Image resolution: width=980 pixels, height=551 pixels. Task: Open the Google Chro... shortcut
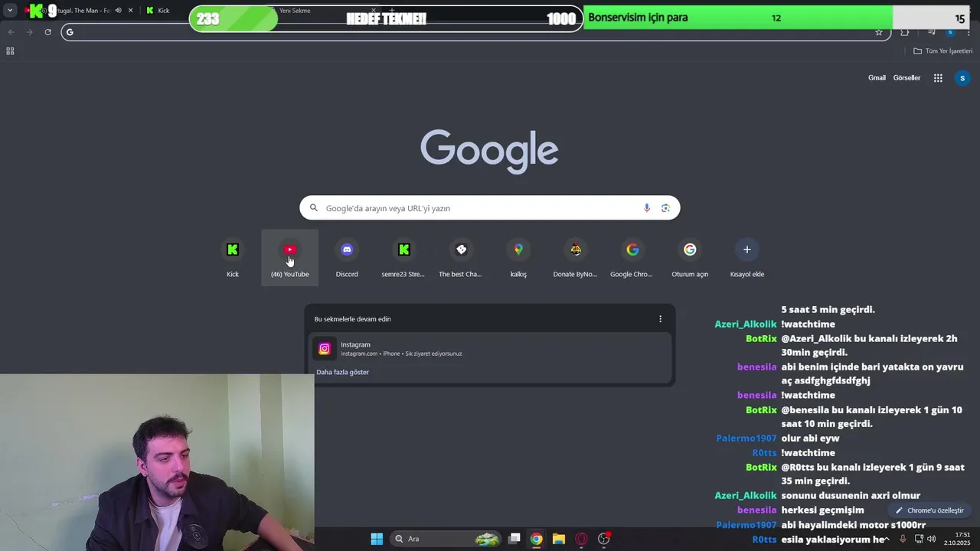tap(632, 258)
